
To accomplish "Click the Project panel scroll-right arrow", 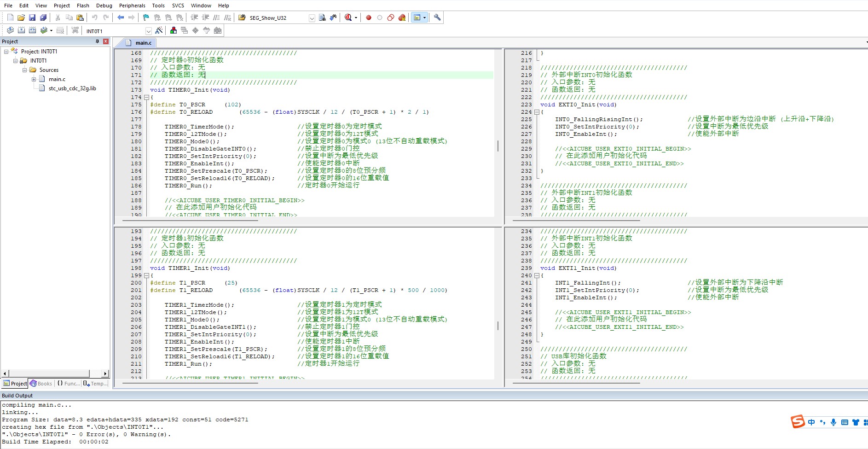I will 105,373.
